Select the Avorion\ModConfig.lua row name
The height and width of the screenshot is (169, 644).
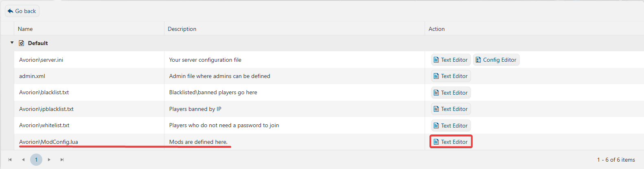(x=48, y=142)
